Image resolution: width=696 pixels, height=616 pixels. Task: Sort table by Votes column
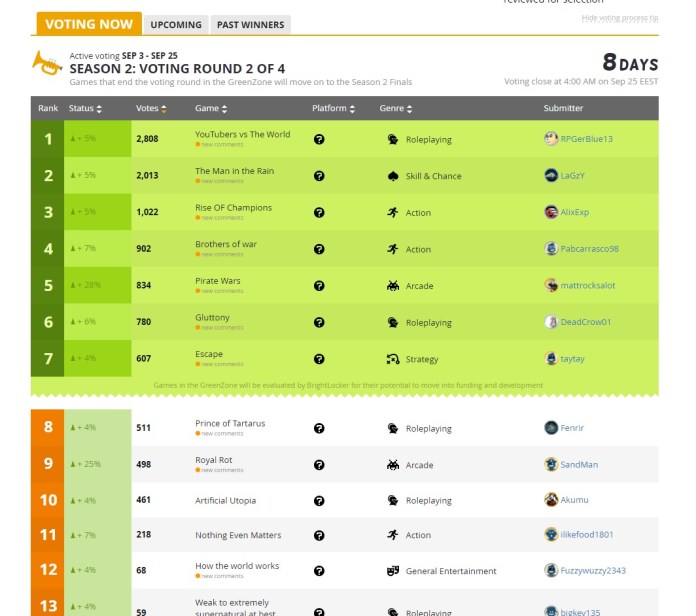(x=151, y=108)
